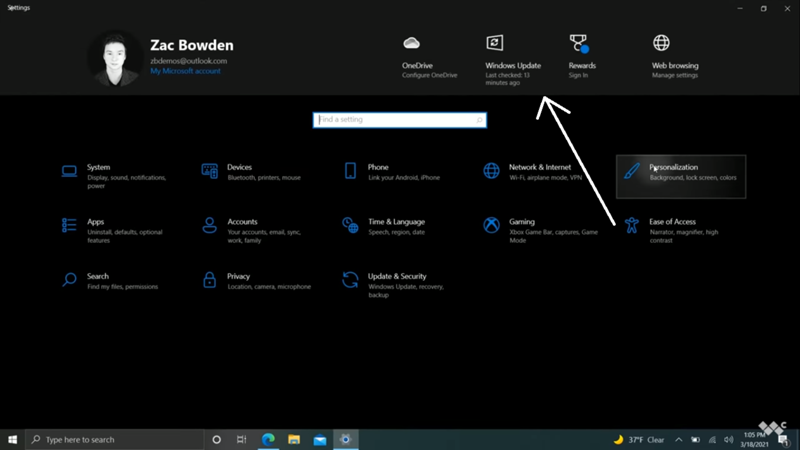Open the Search magnifier settings icon
The image size is (800, 450).
[x=69, y=280]
